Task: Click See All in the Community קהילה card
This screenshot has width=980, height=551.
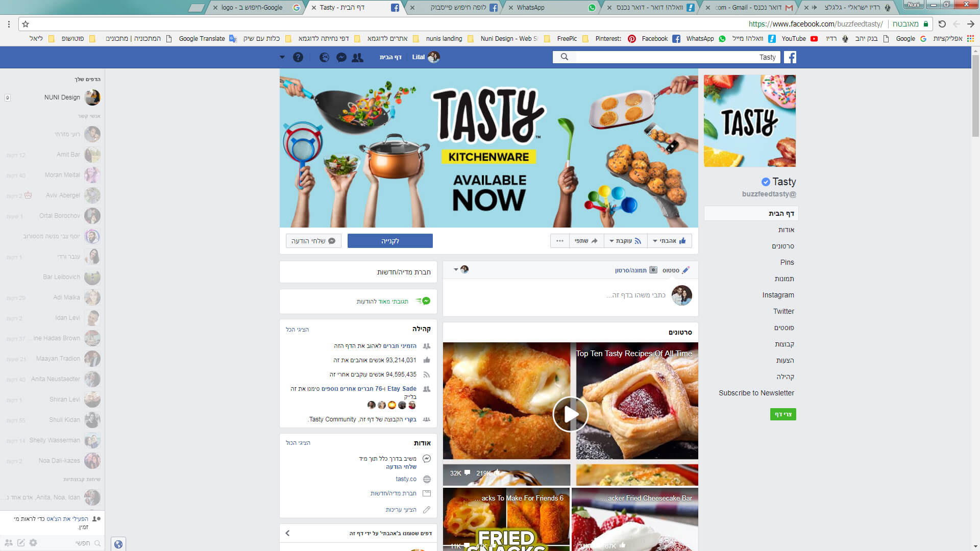Action: pyautogui.click(x=297, y=330)
